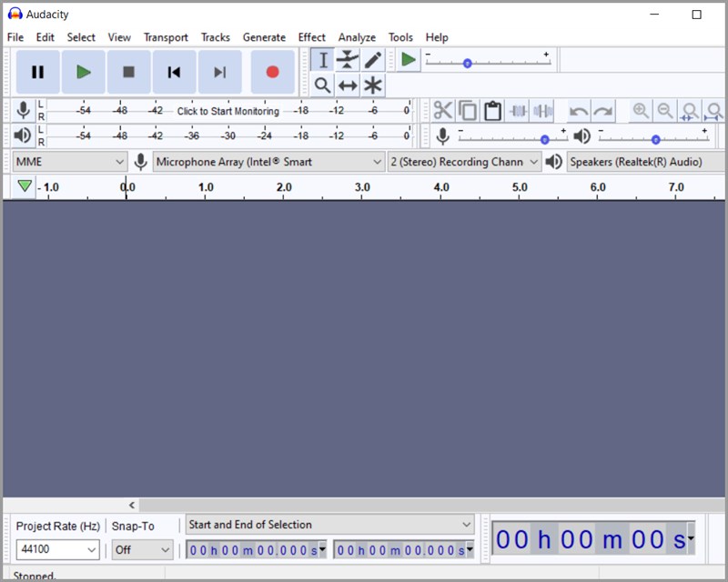Choose the Multi-Tool
Image resolution: width=728 pixels, height=582 pixels.
coord(373,85)
